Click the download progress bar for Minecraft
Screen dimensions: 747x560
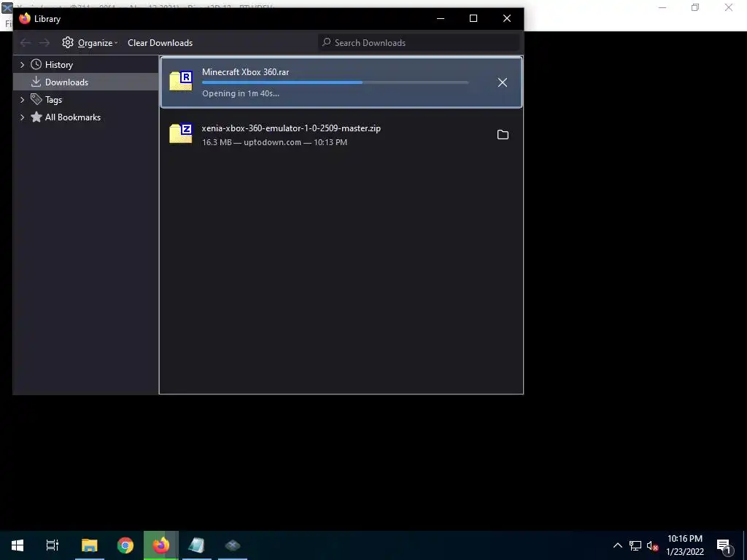(336, 83)
